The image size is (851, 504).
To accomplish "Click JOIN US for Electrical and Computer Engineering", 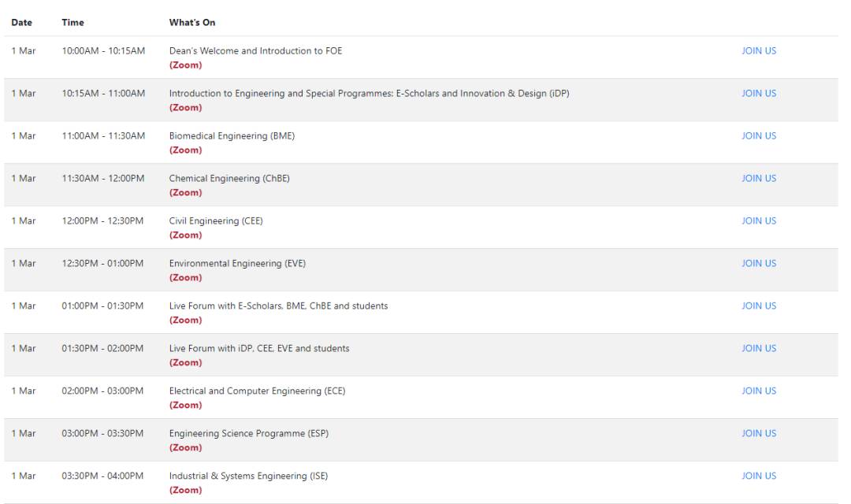I will tap(759, 391).
